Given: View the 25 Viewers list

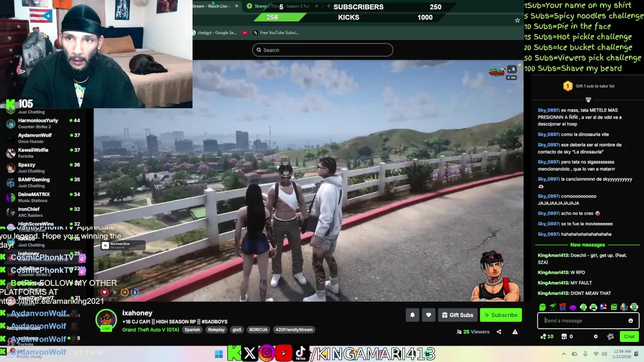Looking at the screenshot, I should tap(473, 332).
